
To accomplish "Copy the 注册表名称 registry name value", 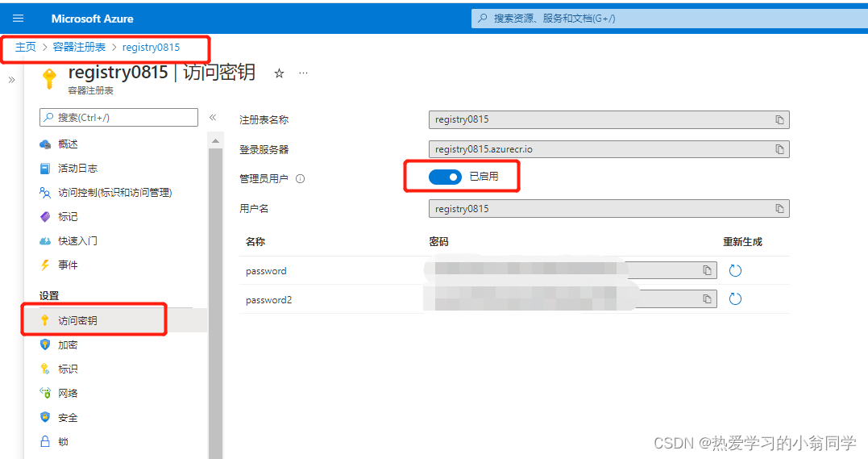I will (x=779, y=119).
